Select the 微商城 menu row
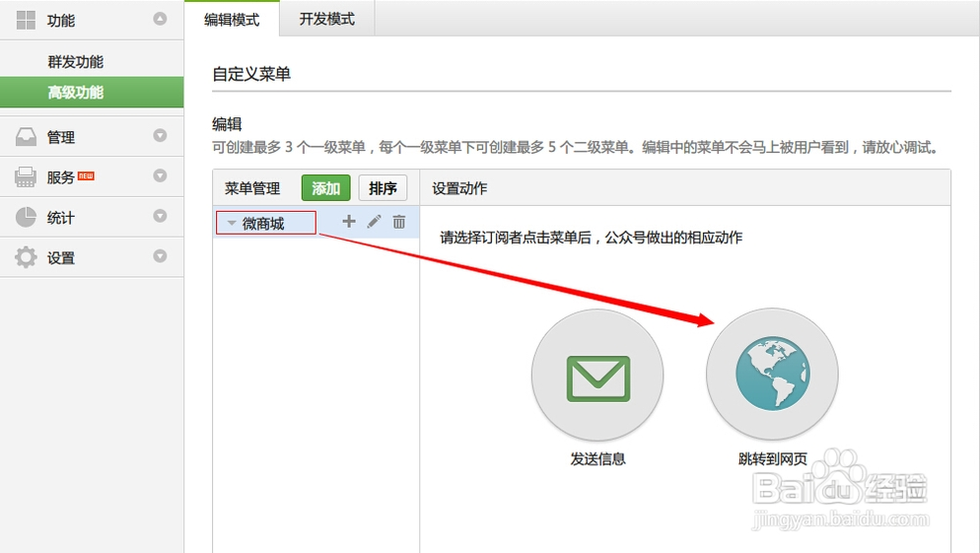 (x=315, y=222)
